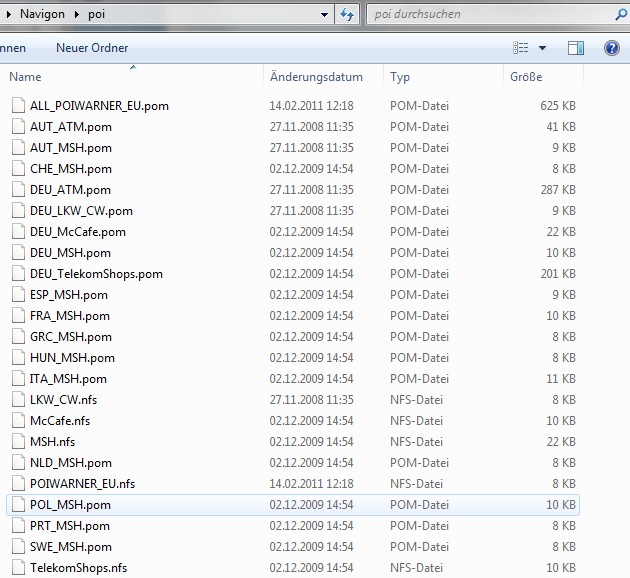Open the address bar history dropdown

(324, 15)
